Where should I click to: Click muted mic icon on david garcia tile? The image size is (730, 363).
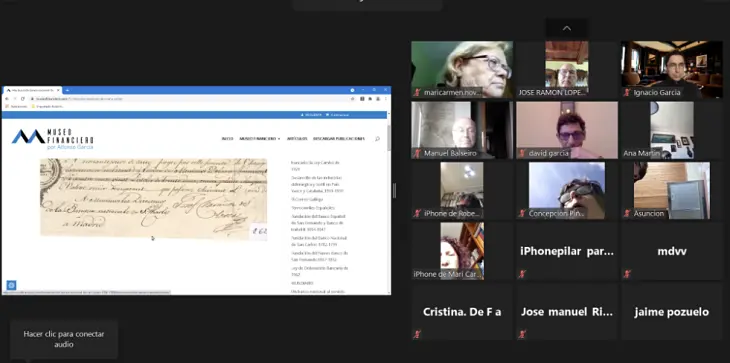522,153
